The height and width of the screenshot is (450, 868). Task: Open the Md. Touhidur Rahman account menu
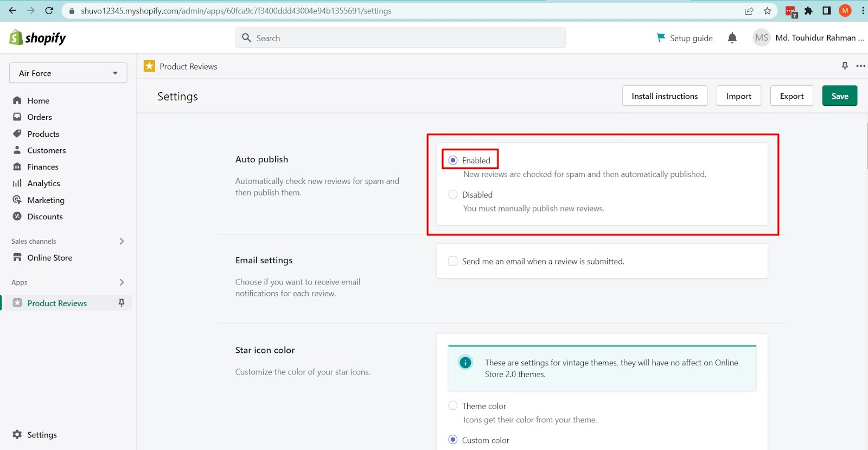pos(819,37)
